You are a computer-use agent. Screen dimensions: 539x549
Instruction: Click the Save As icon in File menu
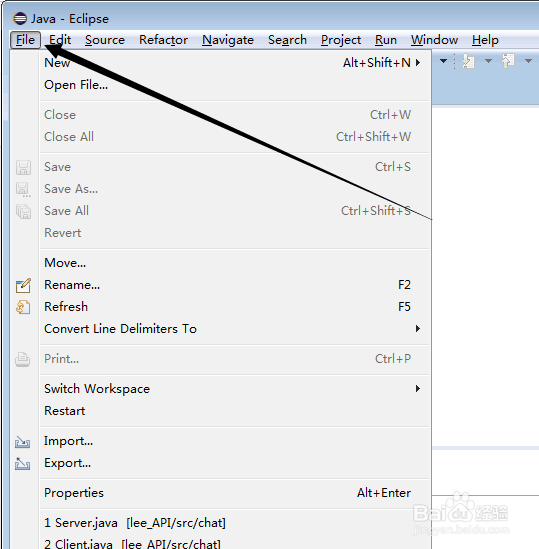23,189
